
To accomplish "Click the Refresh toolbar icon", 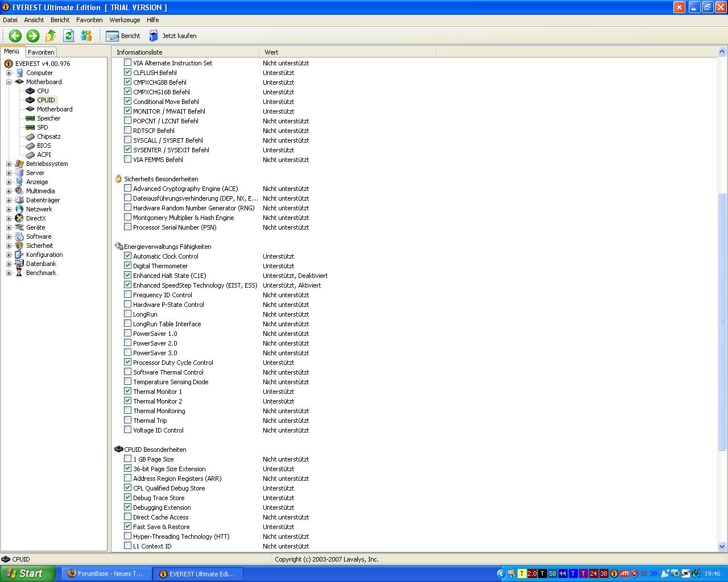I will (68, 36).
